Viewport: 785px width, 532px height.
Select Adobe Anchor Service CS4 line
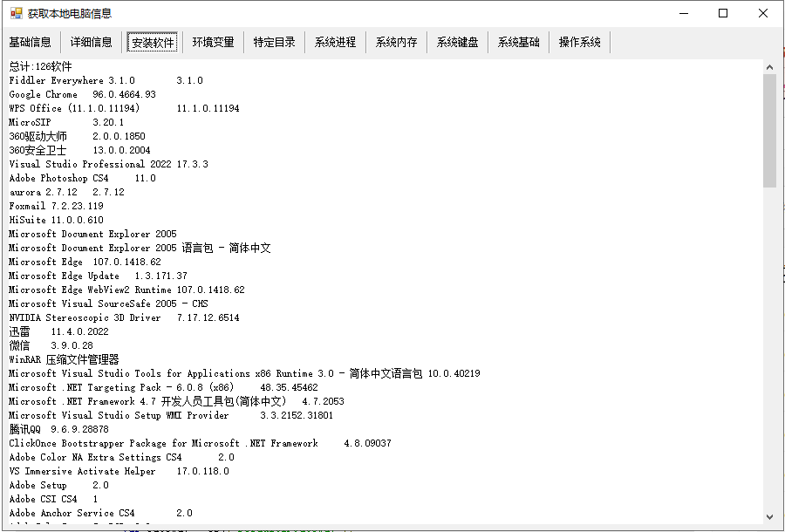(100, 515)
